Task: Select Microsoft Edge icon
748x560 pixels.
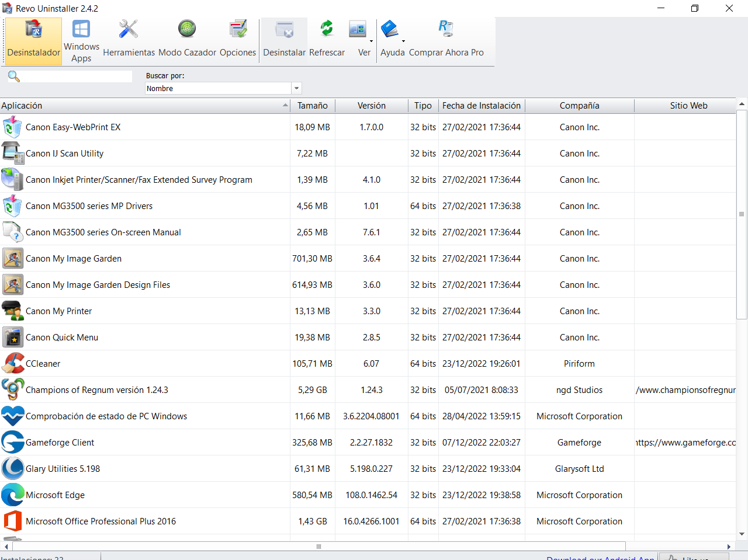Action: pyautogui.click(x=12, y=495)
